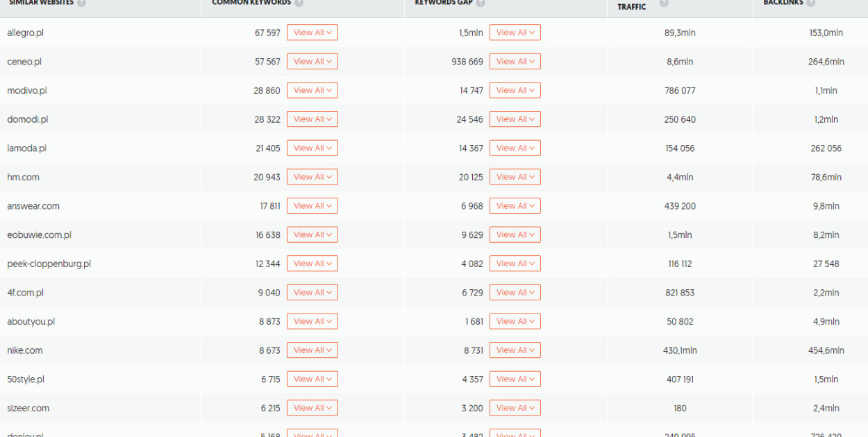The image size is (868, 437).
Task: Click info icon beside Traffic header
Action: (x=664, y=3)
